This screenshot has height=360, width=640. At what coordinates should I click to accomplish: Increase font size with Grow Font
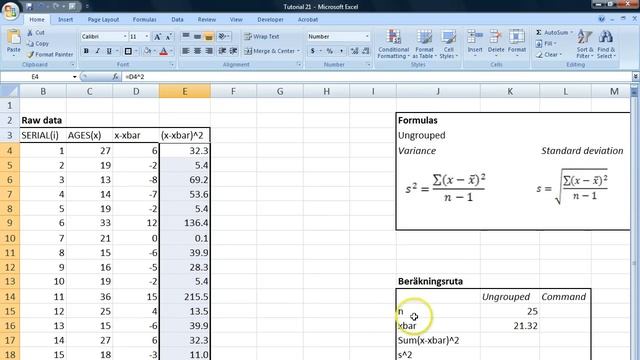click(157, 37)
